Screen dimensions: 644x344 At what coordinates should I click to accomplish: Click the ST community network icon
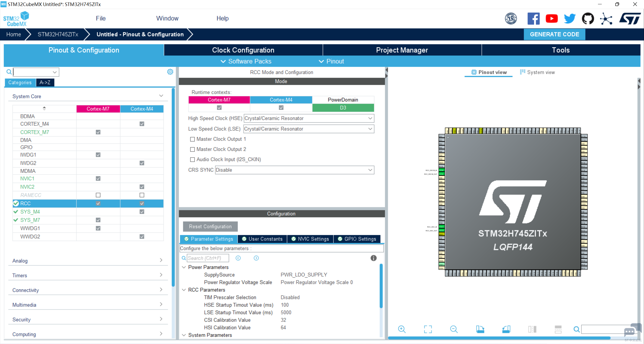[x=606, y=19]
